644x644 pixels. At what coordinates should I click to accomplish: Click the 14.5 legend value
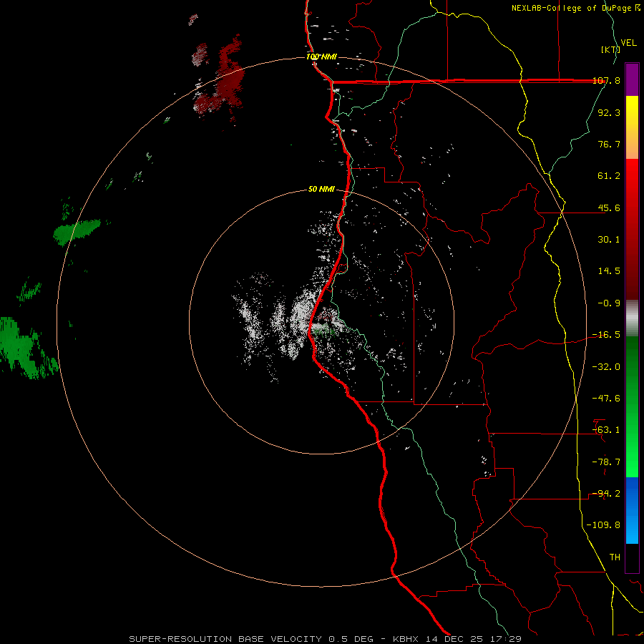(609, 271)
